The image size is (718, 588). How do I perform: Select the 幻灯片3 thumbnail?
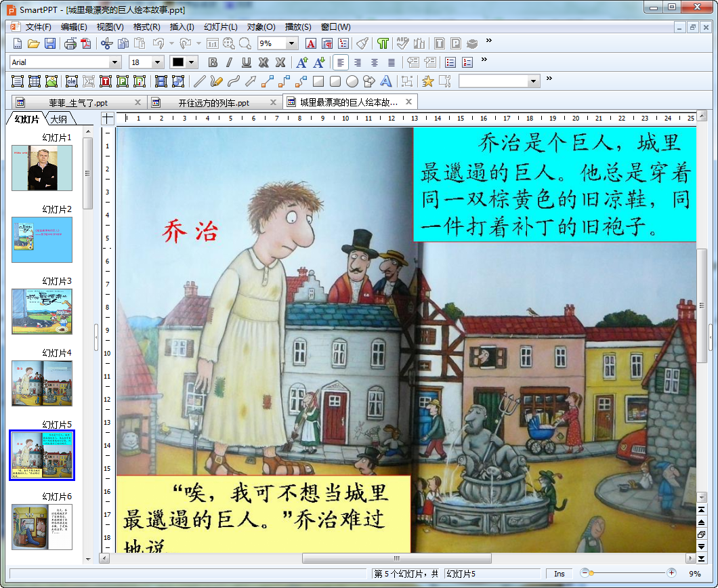pos(42,312)
